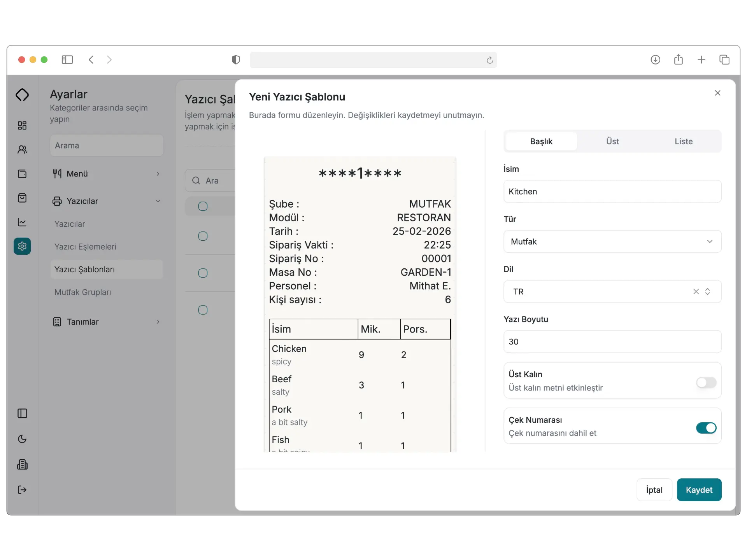The height and width of the screenshot is (560, 747).
Task: Switch to the Üst tab
Action: pos(612,142)
